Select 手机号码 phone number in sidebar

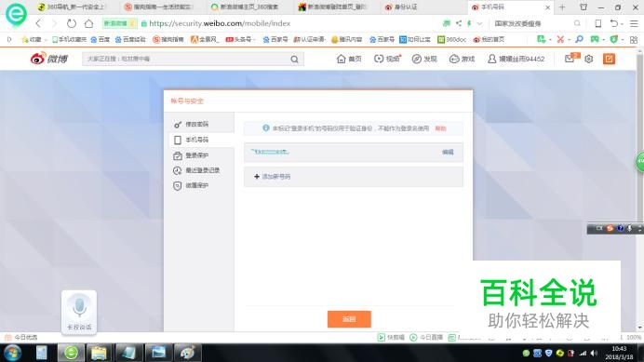pyautogui.click(x=202, y=140)
